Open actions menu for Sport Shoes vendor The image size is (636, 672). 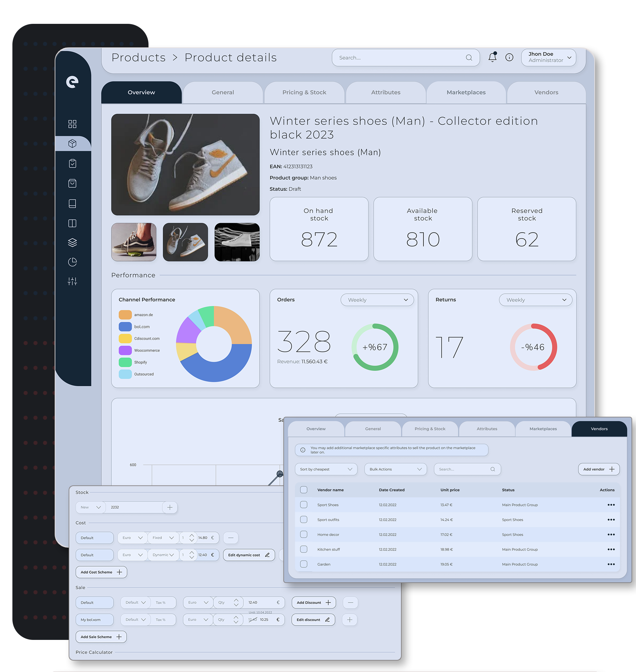pos(611,504)
